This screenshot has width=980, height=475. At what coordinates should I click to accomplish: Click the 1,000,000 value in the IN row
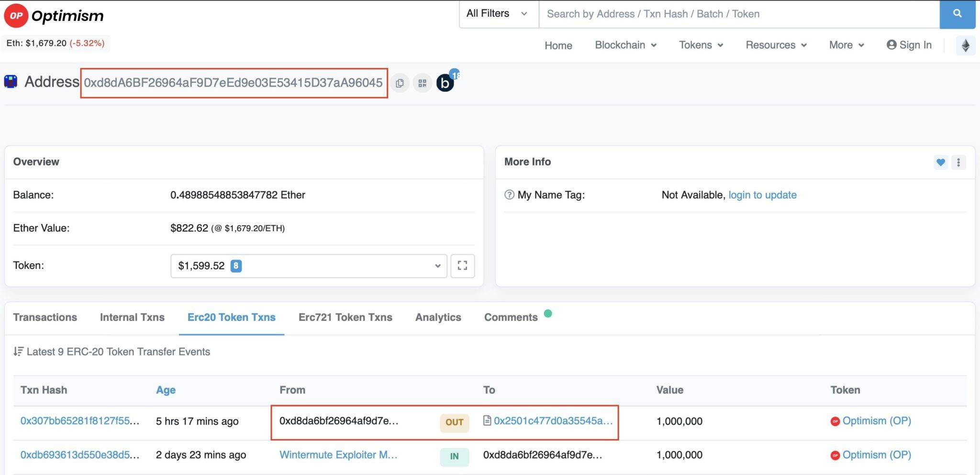(679, 455)
